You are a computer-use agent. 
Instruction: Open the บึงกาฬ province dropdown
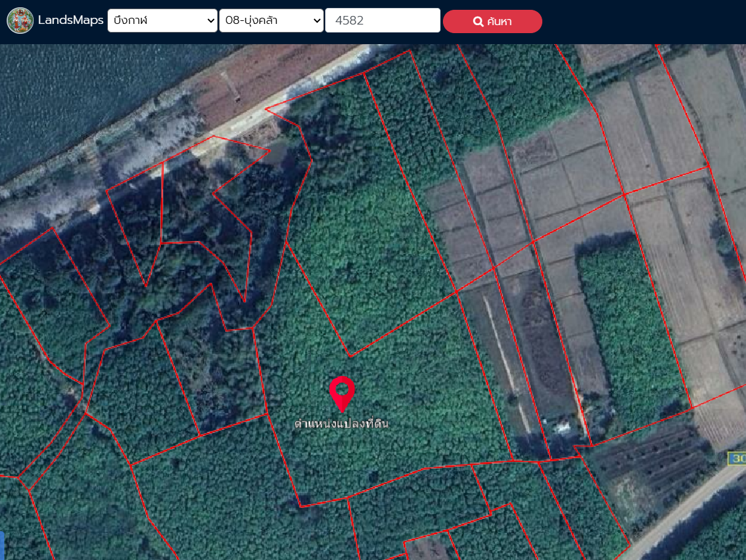pyautogui.click(x=156, y=20)
